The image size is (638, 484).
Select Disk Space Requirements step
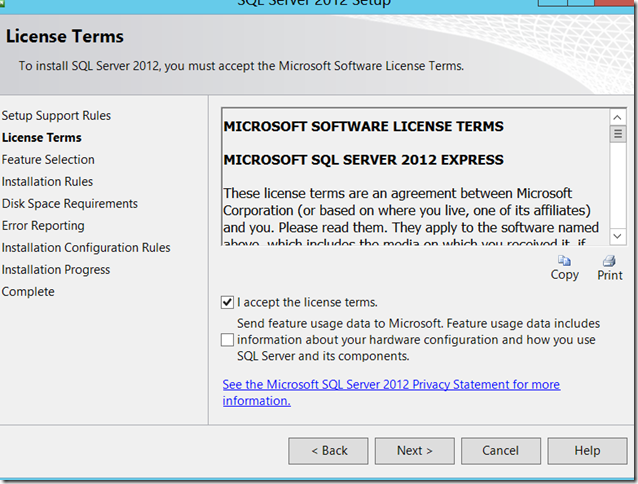click(x=70, y=204)
